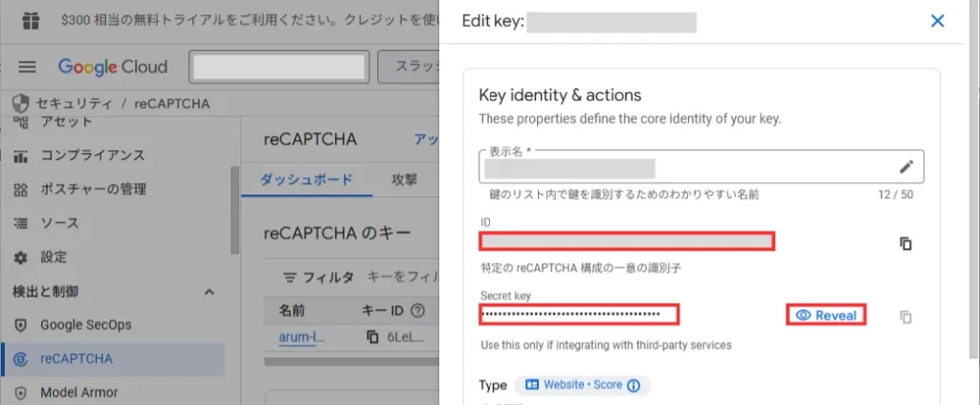This screenshot has width=980, height=405.
Task: Click the セキュリティ breadcrumb
Action: click(75, 103)
